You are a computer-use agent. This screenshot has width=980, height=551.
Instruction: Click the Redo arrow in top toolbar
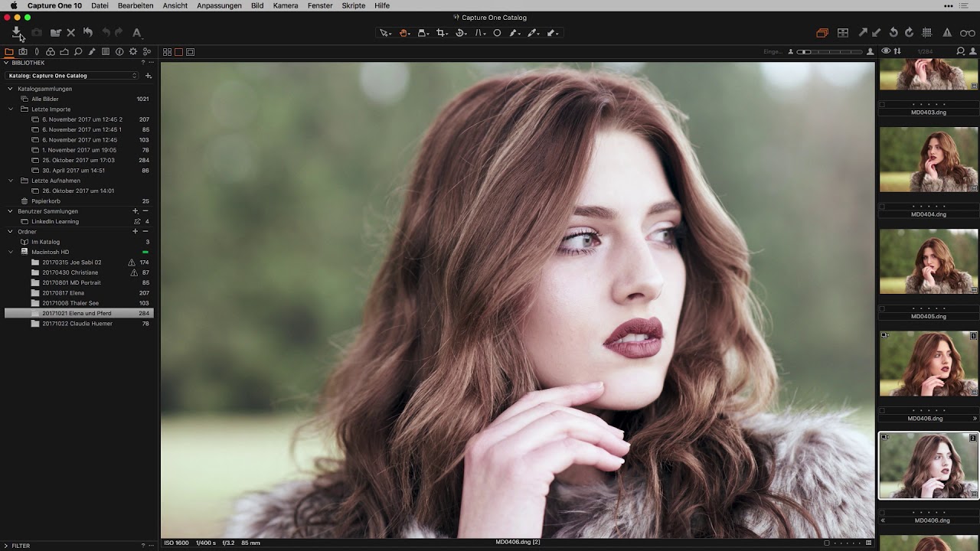pos(119,33)
